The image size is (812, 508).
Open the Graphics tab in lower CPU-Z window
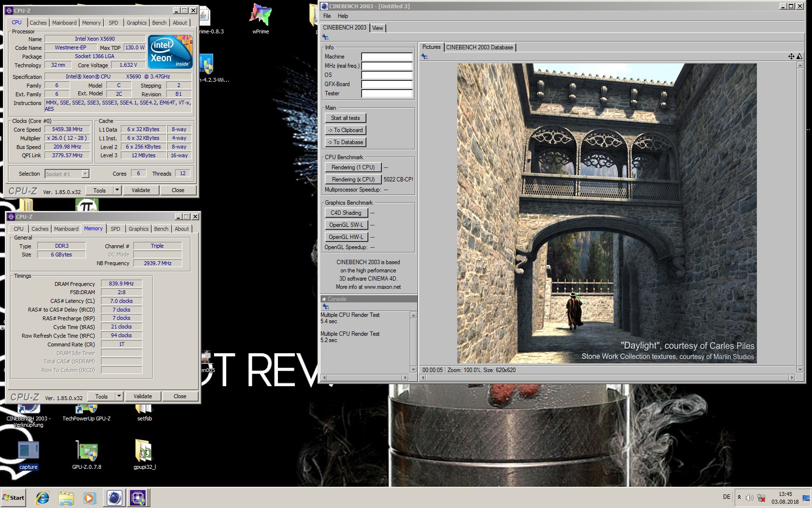(139, 229)
